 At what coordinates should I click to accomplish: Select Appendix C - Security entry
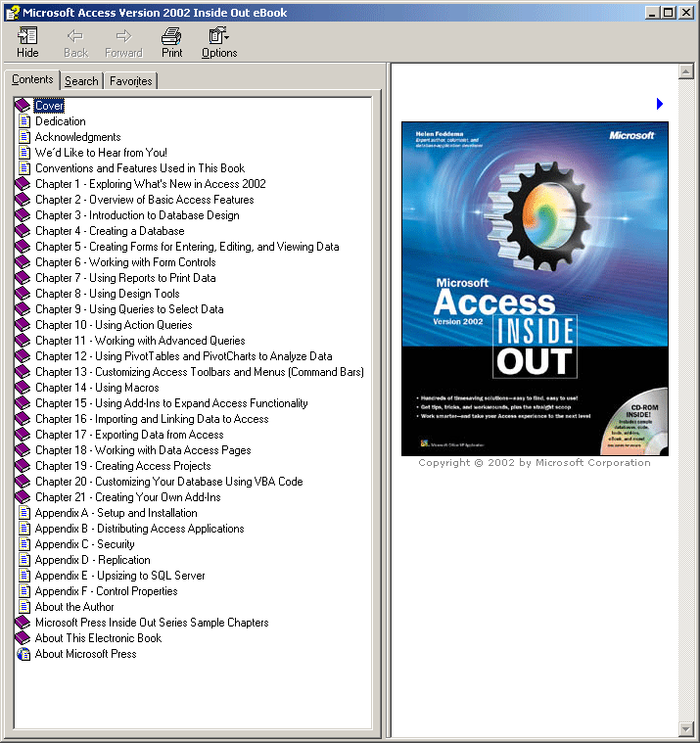click(x=84, y=544)
